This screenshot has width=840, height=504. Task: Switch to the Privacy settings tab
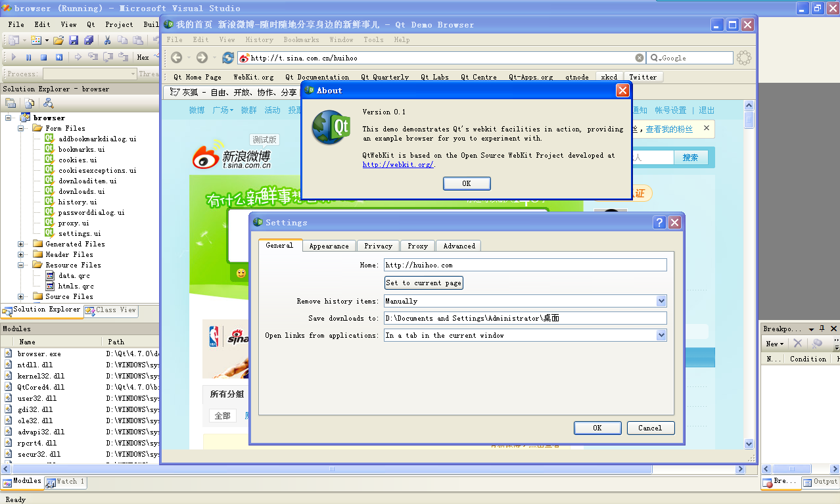tap(378, 246)
